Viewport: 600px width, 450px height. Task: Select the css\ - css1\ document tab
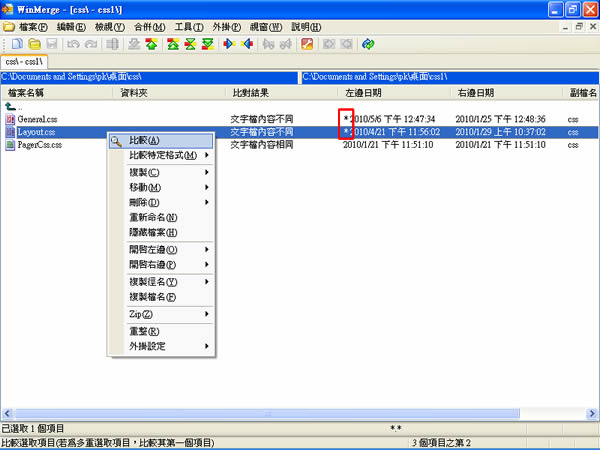click(x=24, y=62)
